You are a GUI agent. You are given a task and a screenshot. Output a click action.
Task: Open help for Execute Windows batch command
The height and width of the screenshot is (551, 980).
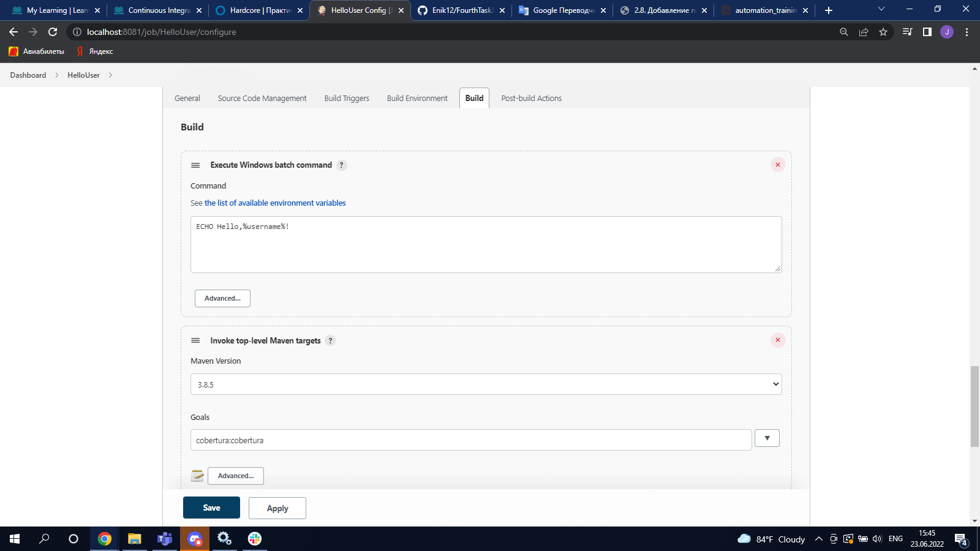tap(342, 165)
